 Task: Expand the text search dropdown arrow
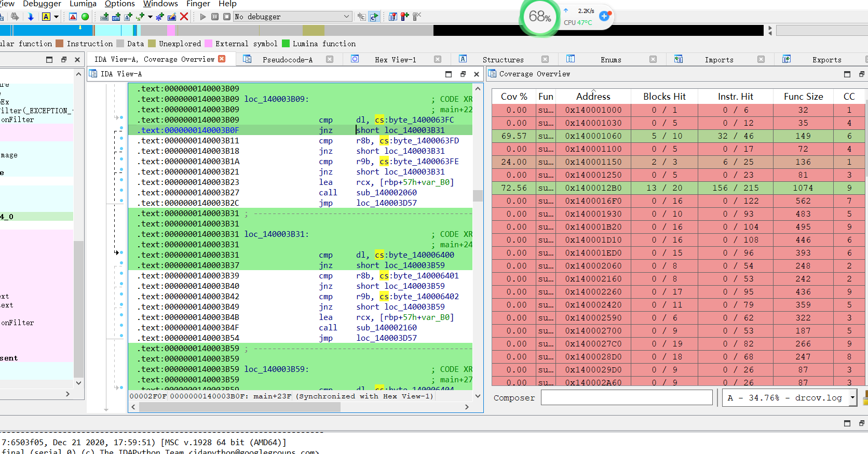click(56, 17)
